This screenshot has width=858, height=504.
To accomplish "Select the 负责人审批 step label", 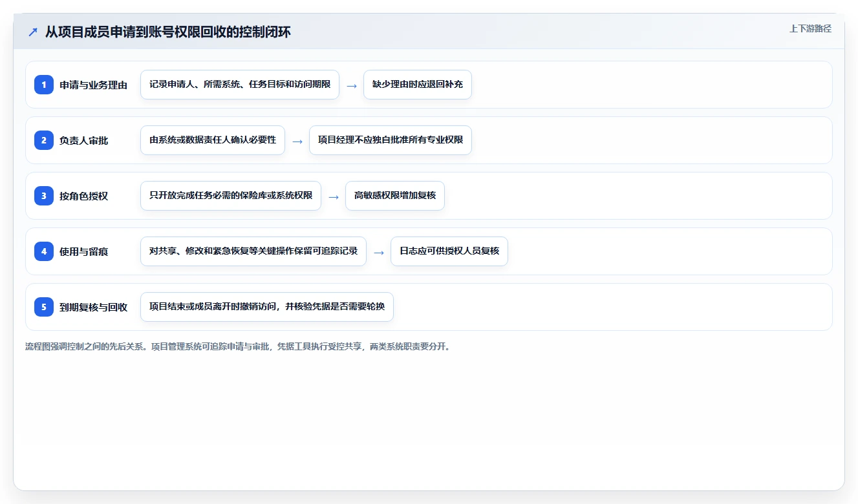I will tap(83, 141).
